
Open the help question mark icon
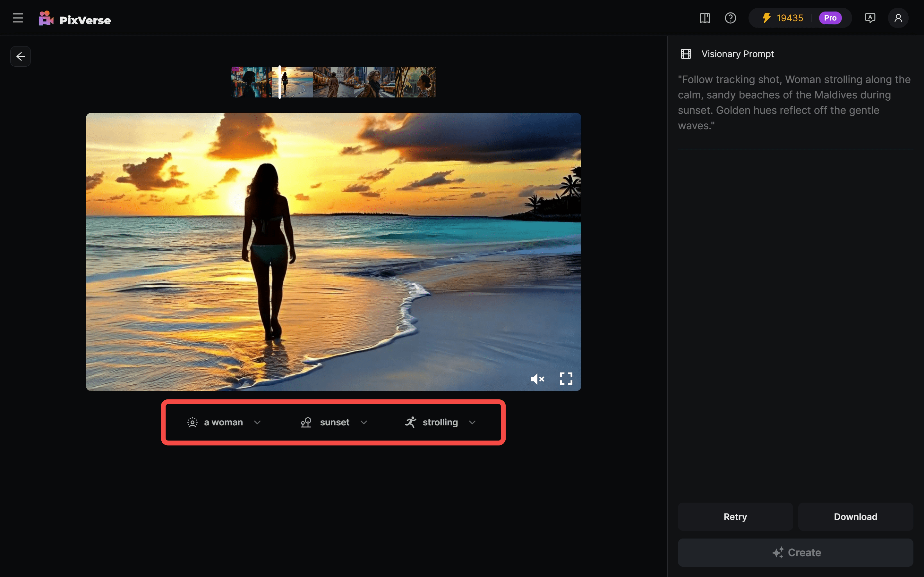coord(730,18)
